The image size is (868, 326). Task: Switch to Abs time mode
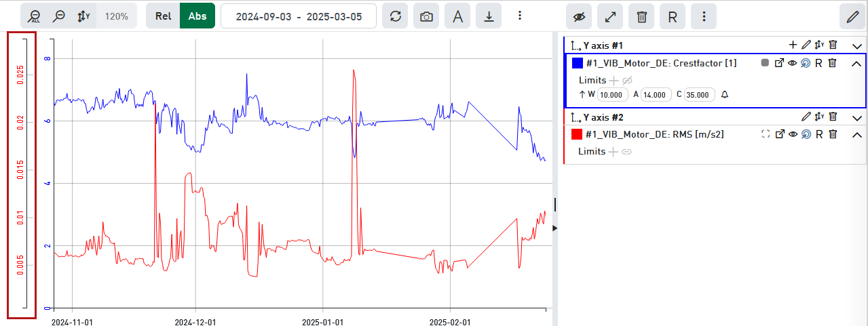[x=197, y=16]
